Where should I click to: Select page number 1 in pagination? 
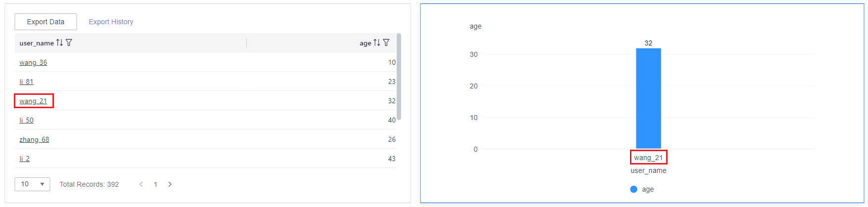click(x=155, y=184)
